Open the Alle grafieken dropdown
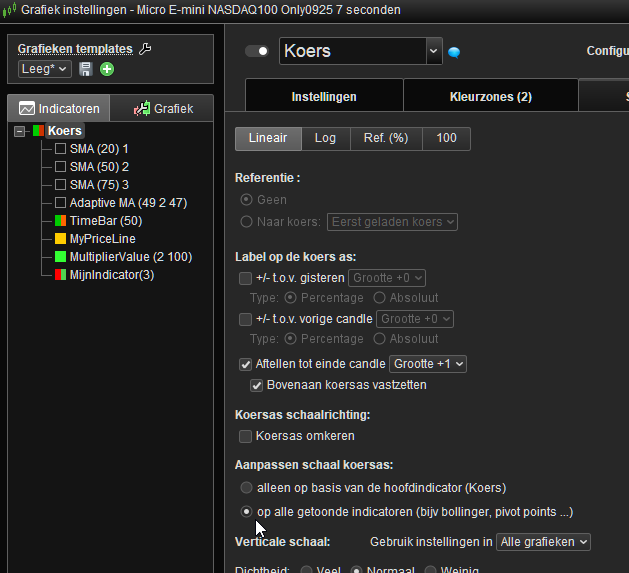This screenshot has height=573, width=629. tap(543, 542)
